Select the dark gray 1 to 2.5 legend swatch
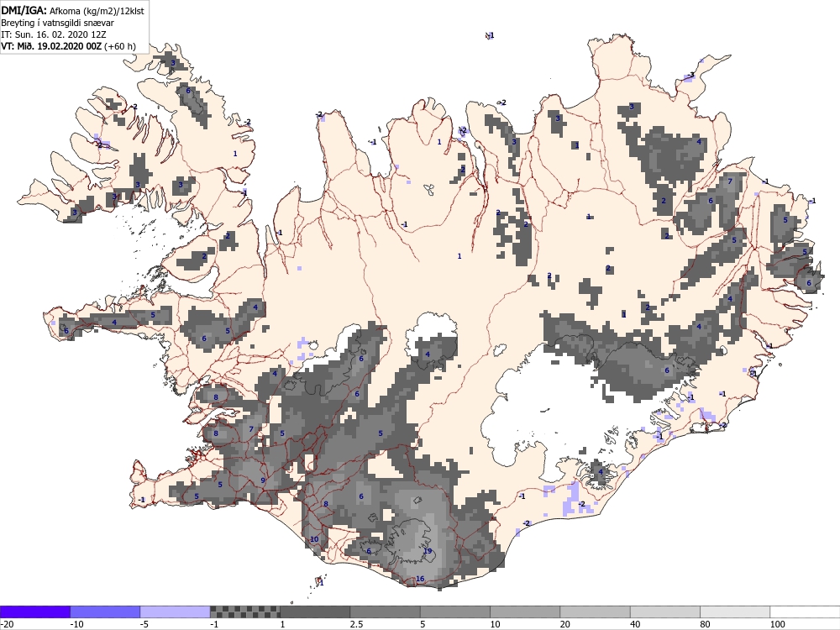840x630 pixels. 315,612
